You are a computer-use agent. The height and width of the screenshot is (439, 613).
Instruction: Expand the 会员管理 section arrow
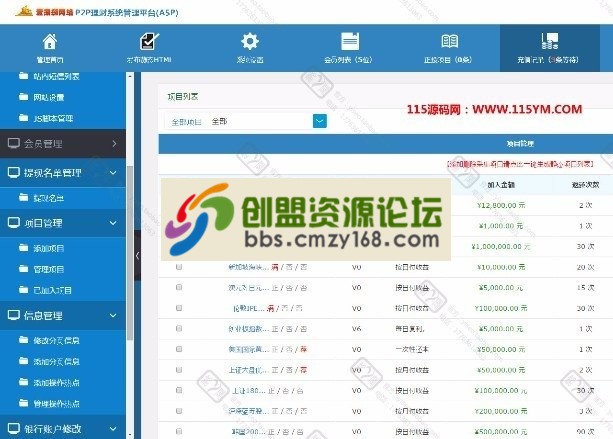(114, 143)
